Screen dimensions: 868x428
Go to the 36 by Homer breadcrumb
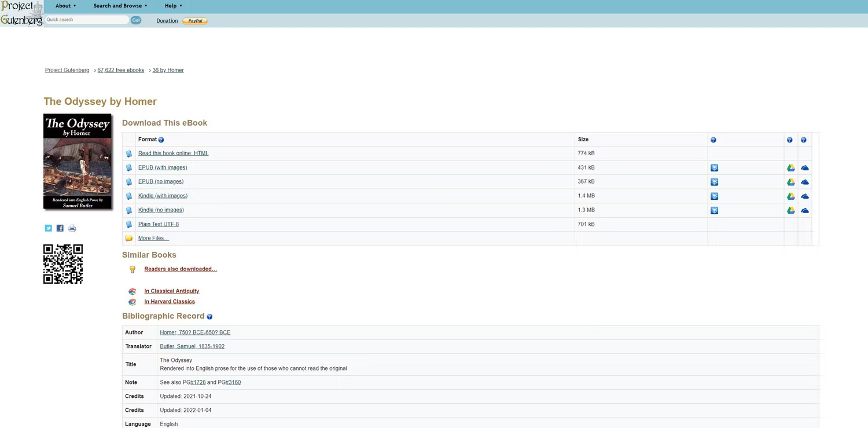click(x=168, y=70)
